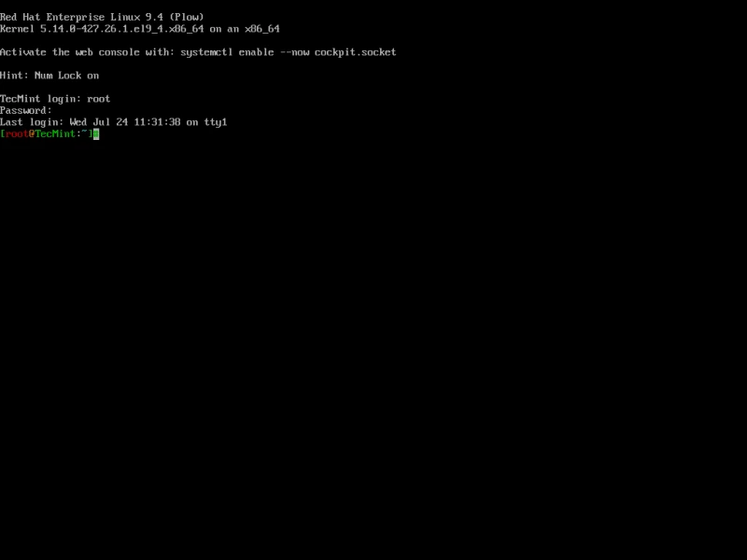
Task: Click the '--now' option text
Action: (294, 52)
